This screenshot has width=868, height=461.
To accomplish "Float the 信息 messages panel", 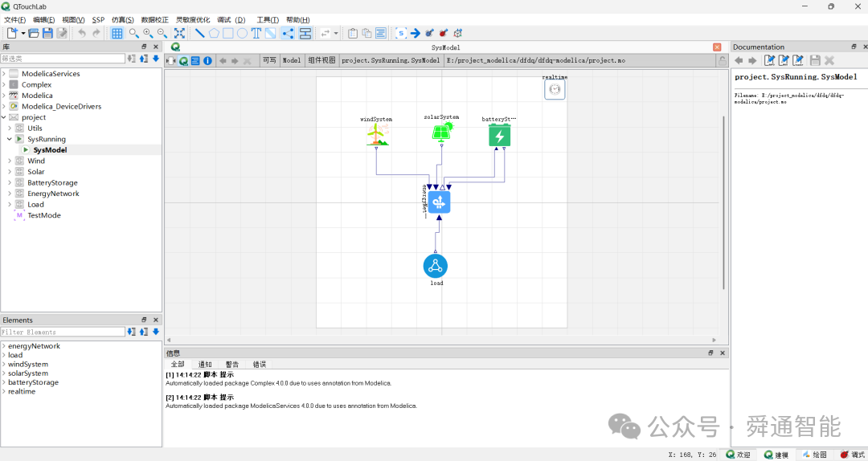I will pos(710,353).
